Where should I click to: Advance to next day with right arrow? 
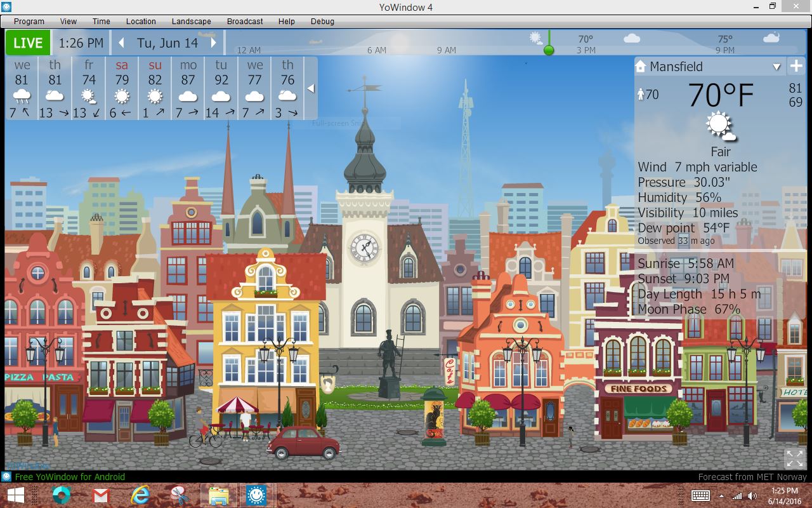[214, 43]
